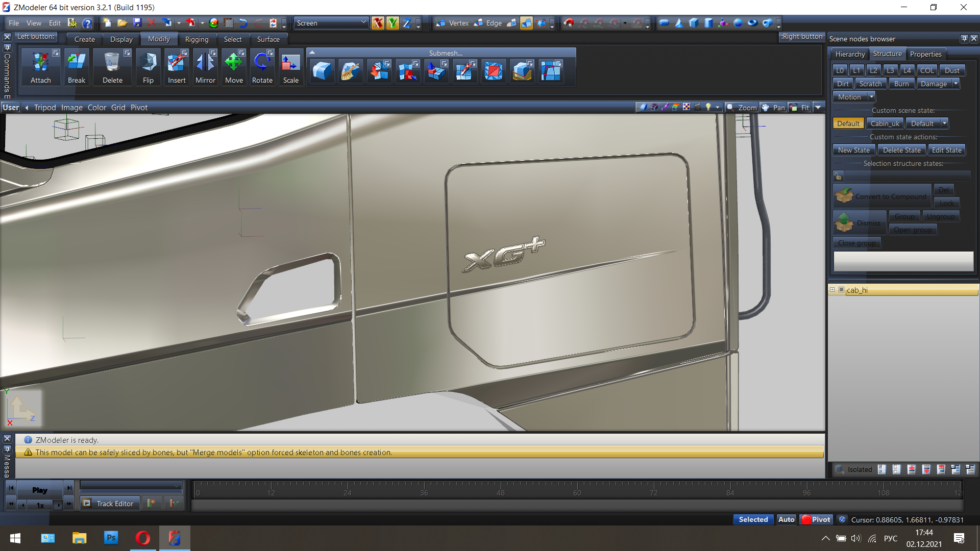Toggle the Pivot mode in status bar

(816, 519)
